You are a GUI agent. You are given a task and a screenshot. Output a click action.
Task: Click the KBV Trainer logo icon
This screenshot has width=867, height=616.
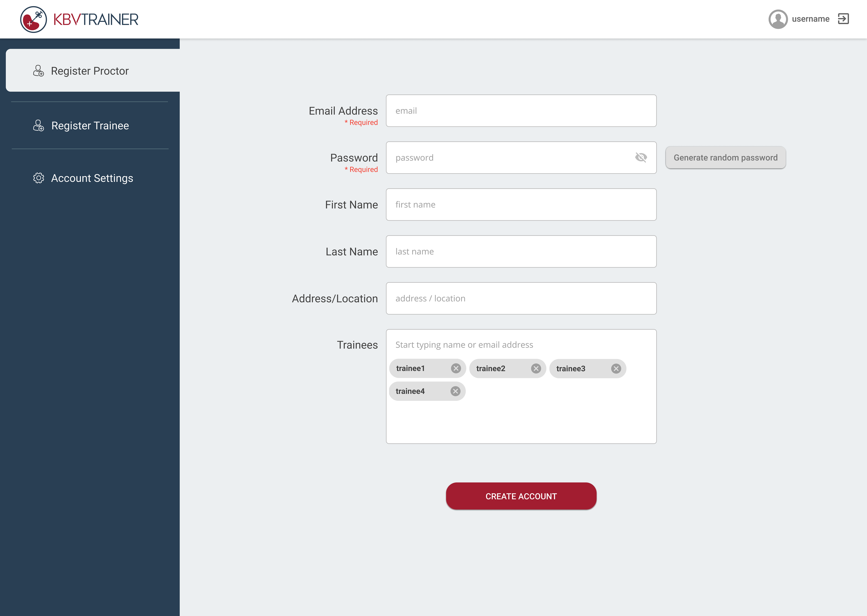(33, 19)
